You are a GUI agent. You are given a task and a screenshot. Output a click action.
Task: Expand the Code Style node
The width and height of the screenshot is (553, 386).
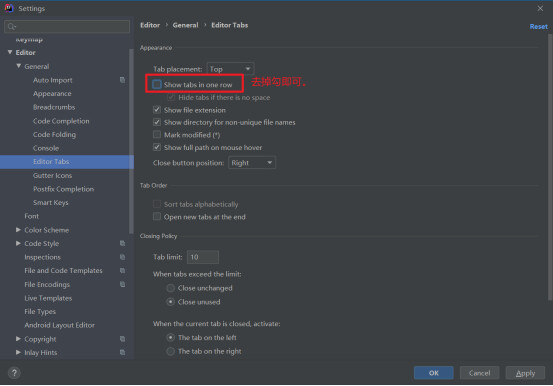pyautogui.click(x=18, y=243)
